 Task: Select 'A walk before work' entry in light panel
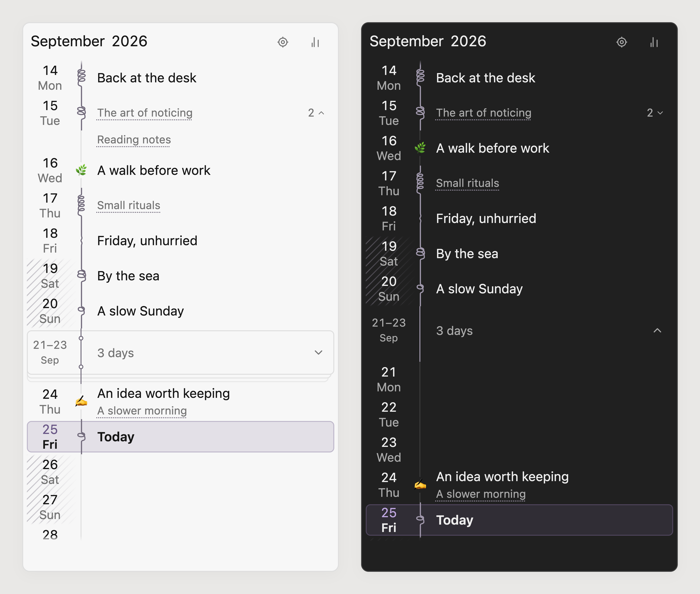[x=154, y=170]
